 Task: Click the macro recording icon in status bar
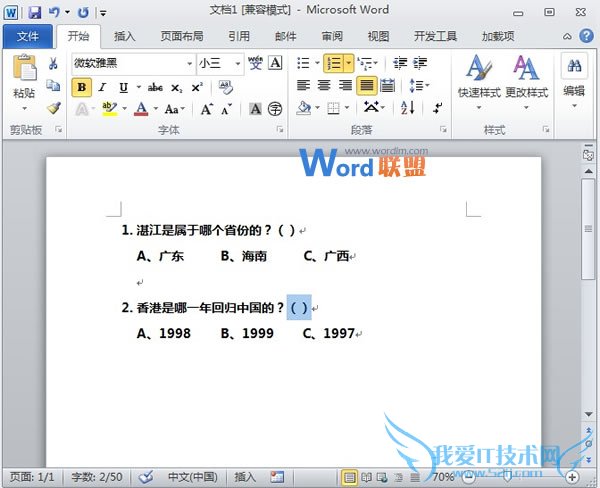point(277,477)
